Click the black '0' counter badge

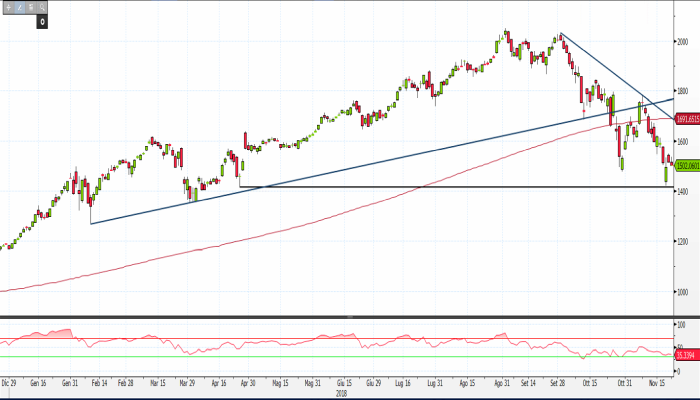(x=42, y=20)
